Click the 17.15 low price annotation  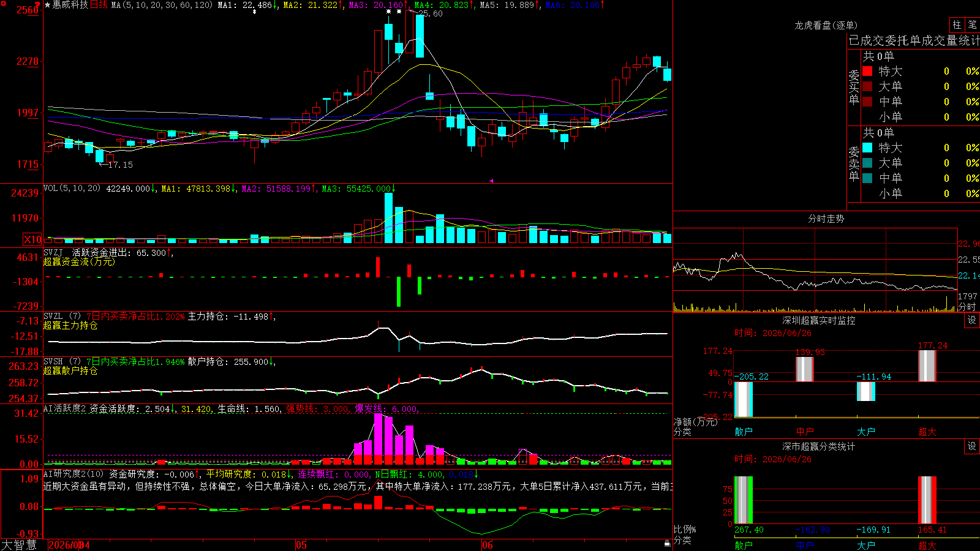point(119,165)
